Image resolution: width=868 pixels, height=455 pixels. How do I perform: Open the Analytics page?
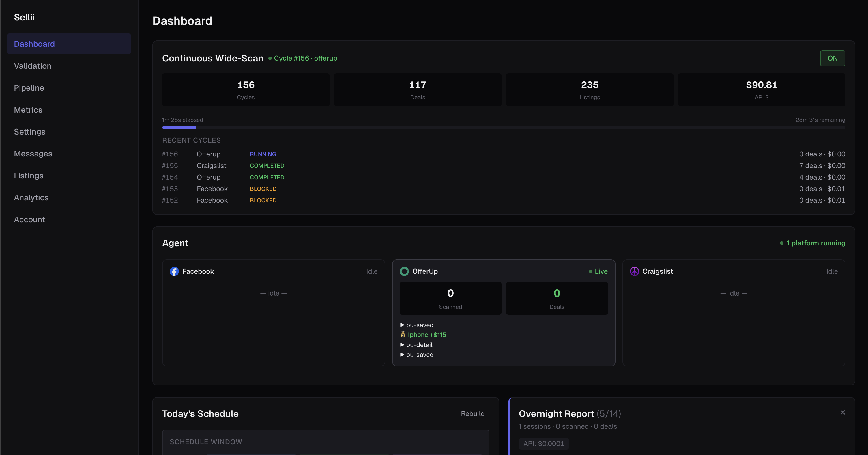69,197
